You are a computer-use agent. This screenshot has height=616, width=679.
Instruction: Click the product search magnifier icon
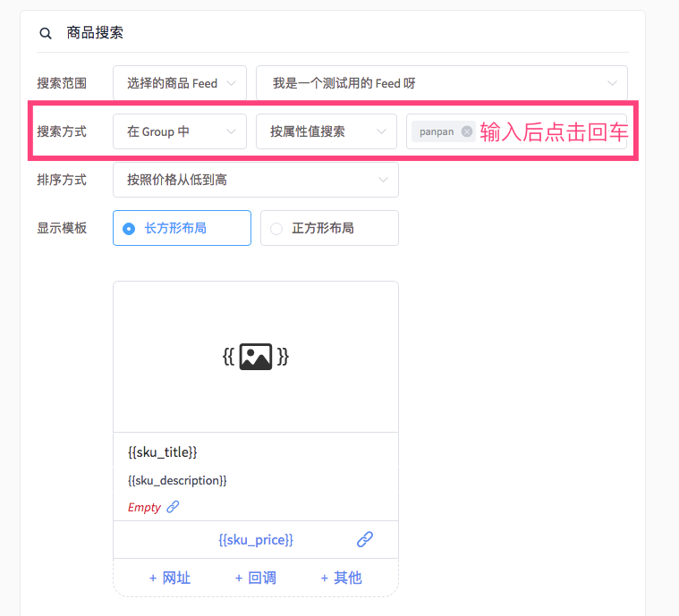click(x=46, y=33)
